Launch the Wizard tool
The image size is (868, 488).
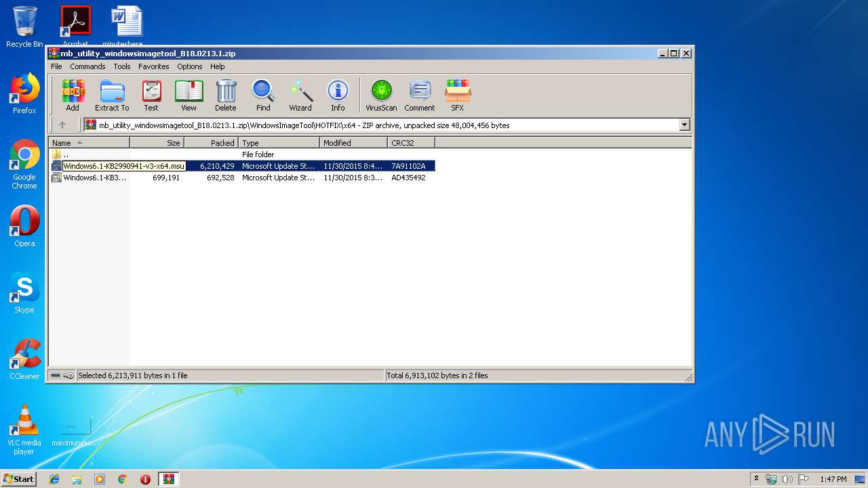point(300,95)
